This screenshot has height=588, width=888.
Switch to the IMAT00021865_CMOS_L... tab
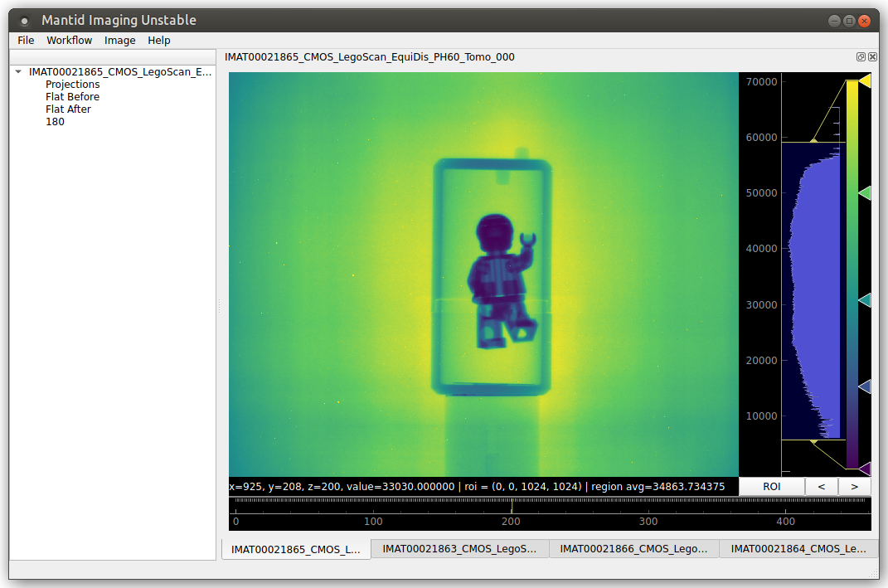(296, 550)
